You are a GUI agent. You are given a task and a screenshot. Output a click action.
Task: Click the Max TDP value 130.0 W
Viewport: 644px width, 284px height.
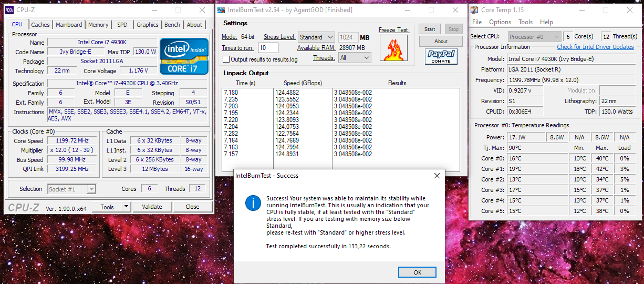click(146, 52)
